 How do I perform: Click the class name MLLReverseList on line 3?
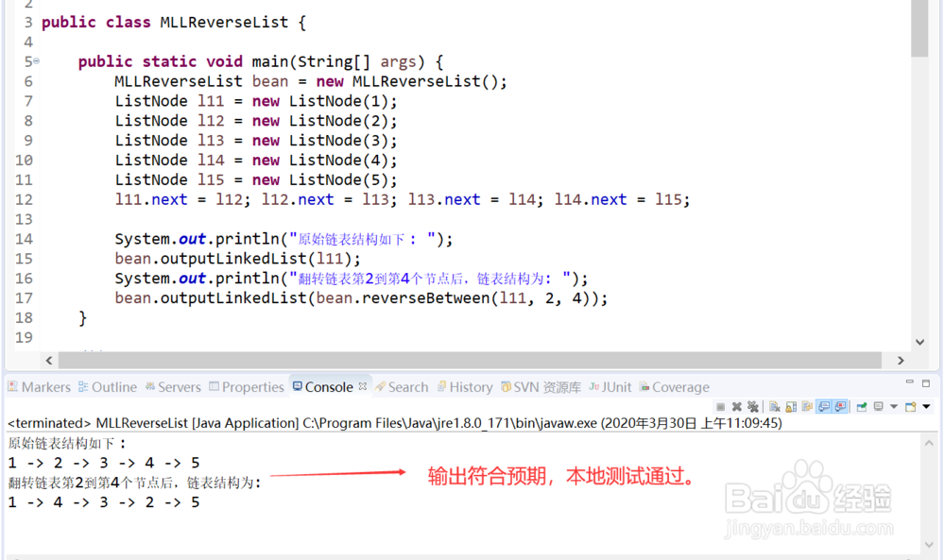click(x=224, y=23)
